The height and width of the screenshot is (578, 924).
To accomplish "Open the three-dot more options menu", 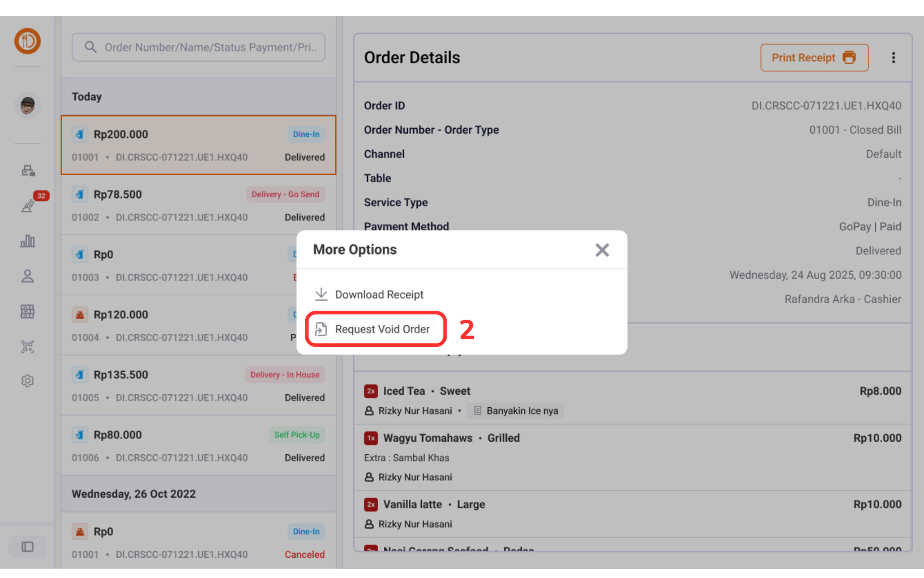I will click(893, 58).
